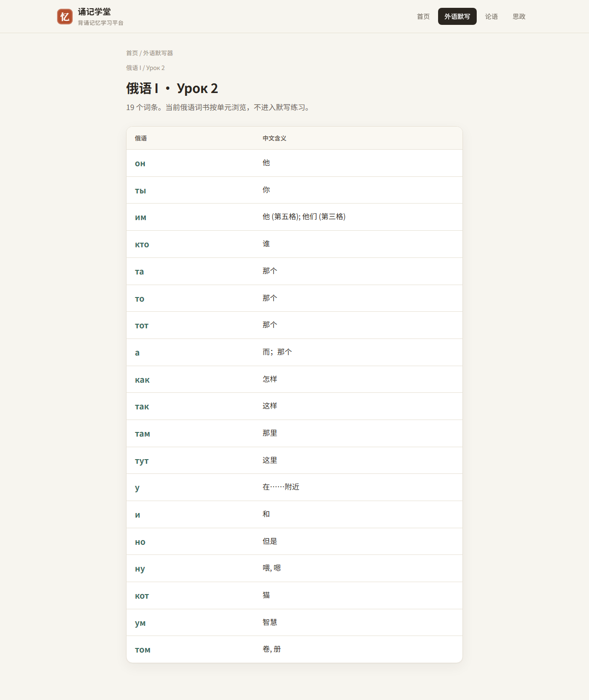Select the Russian word как
The height and width of the screenshot is (700, 589).
(x=142, y=380)
